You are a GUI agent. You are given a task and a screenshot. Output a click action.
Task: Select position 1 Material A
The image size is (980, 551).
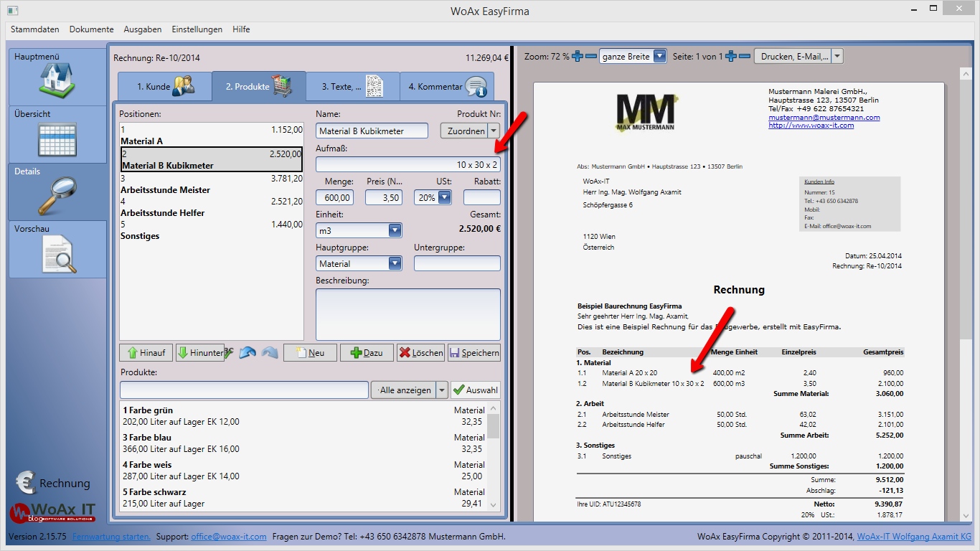click(x=212, y=136)
